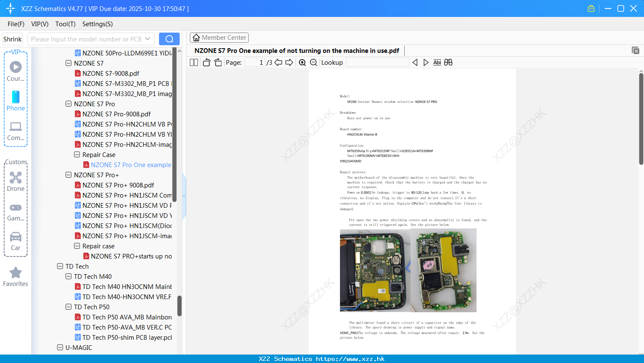Image resolution: width=644 pixels, height=363 pixels.
Task: Open the File(F) menu
Action: [16, 24]
